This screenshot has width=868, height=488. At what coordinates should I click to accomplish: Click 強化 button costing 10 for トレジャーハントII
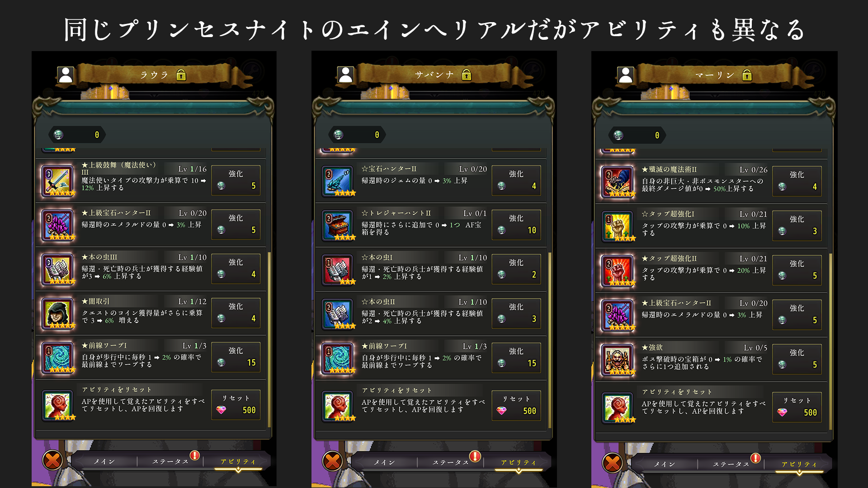516,225
